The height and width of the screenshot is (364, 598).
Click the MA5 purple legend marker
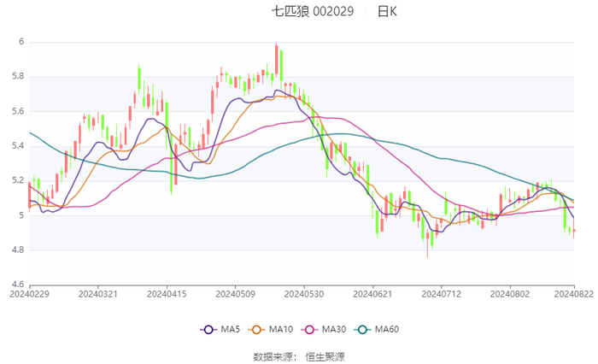[208, 330]
